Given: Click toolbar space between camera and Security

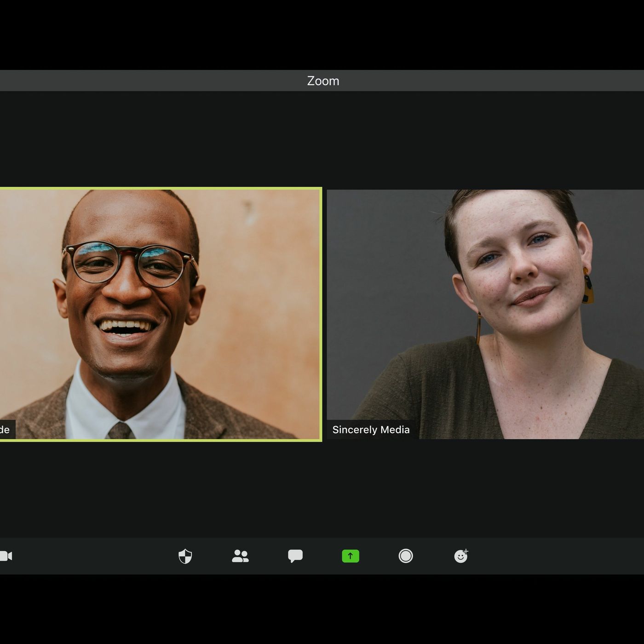Looking at the screenshot, I should 92,556.
